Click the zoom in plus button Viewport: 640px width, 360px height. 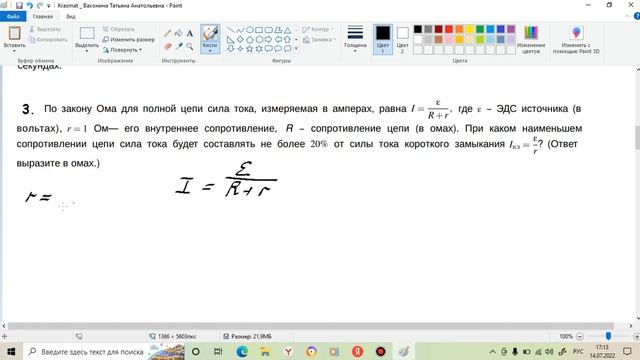636,336
